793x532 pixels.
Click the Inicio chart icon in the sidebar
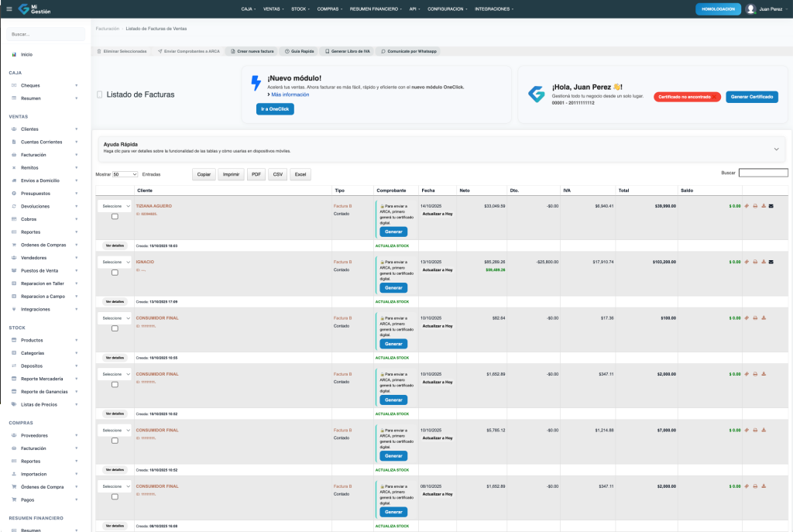click(14, 54)
